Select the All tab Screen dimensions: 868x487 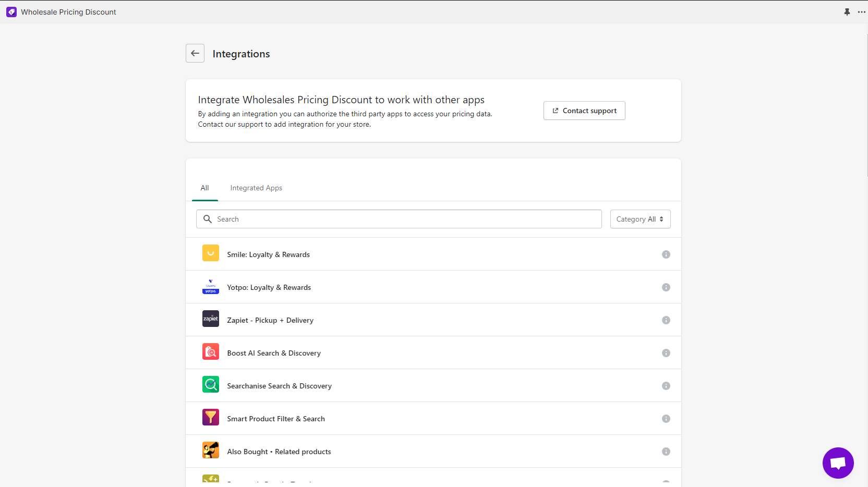coord(204,188)
